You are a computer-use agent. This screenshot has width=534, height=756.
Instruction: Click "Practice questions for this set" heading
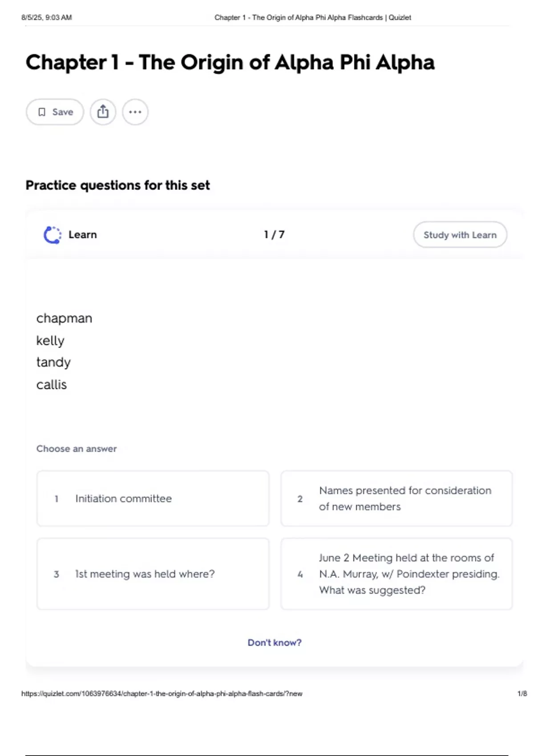pos(117,185)
